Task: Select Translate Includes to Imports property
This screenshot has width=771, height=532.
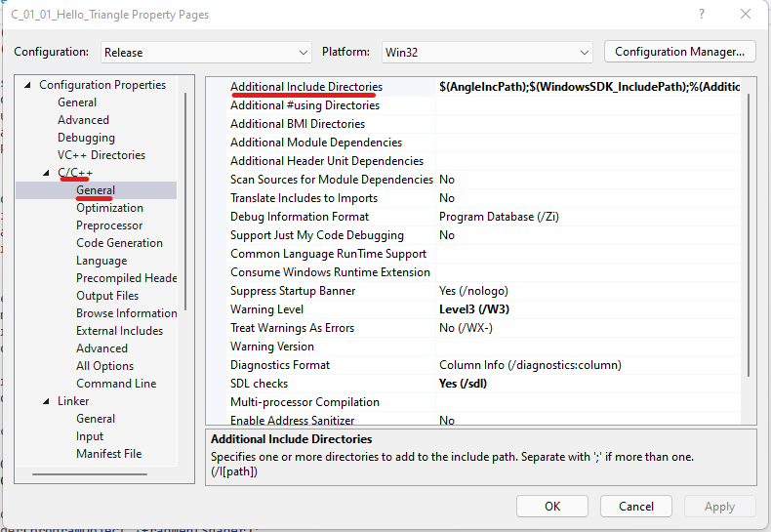Action: (304, 198)
